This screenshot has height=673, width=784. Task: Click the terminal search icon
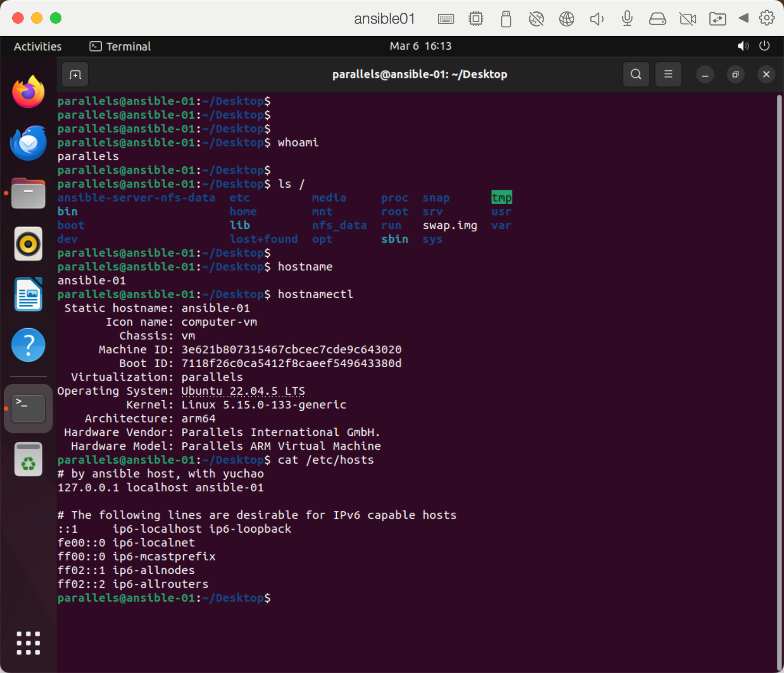click(x=636, y=75)
